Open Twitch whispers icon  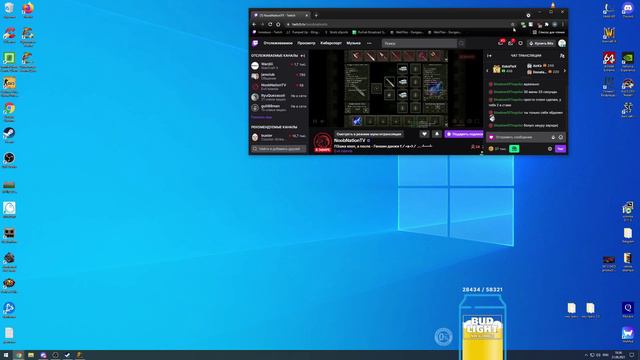click(x=511, y=43)
